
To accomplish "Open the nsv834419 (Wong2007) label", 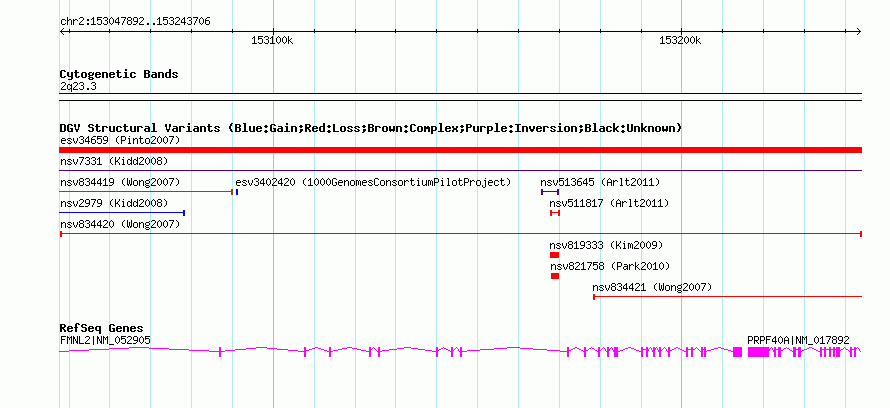I will click(x=120, y=182).
